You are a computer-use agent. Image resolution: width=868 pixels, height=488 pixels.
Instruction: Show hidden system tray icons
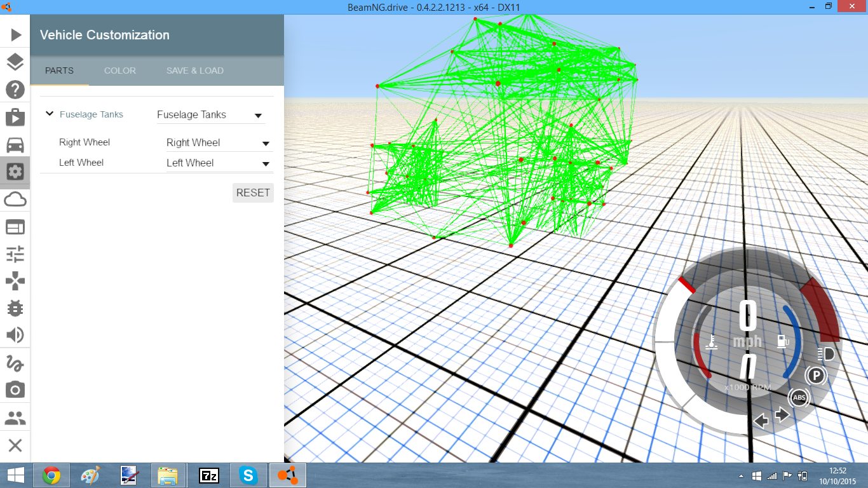[x=741, y=476]
